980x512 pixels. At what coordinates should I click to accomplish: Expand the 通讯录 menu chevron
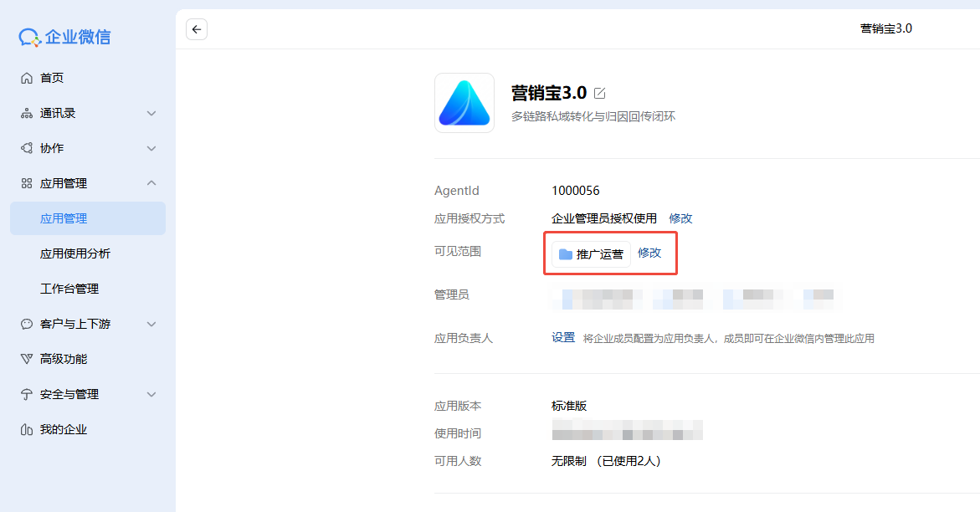151,113
